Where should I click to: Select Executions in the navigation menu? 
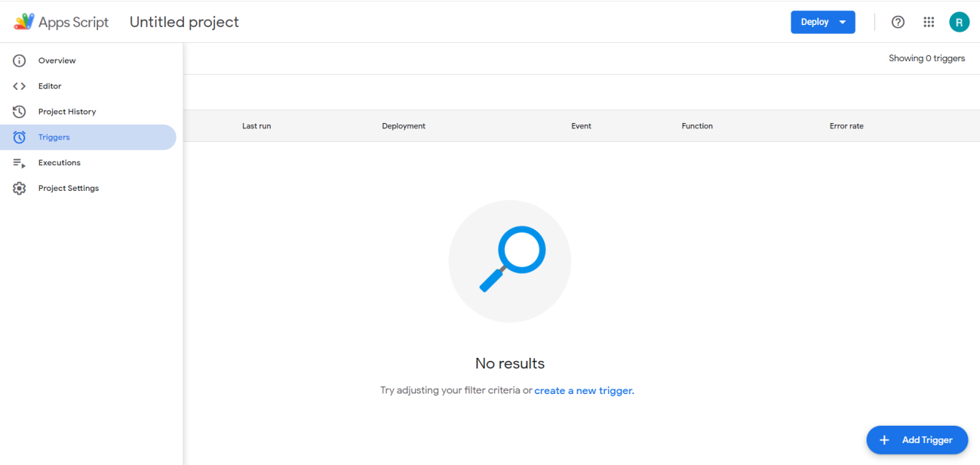point(60,162)
